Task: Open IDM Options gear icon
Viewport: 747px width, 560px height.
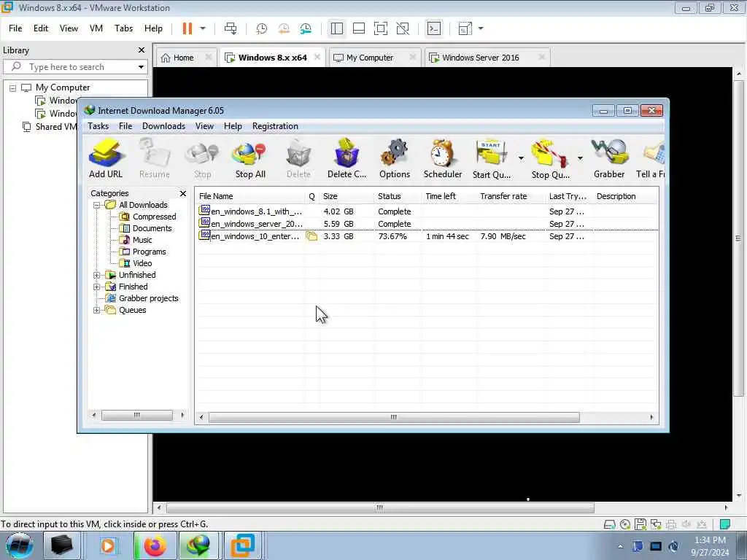Action: 395,158
